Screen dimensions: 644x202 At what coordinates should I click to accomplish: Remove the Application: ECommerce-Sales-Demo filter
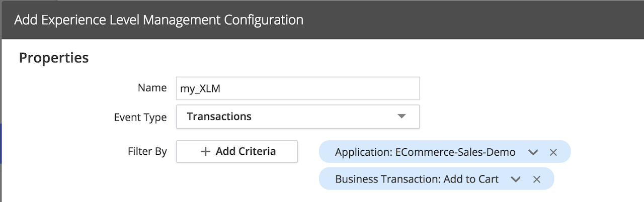click(553, 152)
